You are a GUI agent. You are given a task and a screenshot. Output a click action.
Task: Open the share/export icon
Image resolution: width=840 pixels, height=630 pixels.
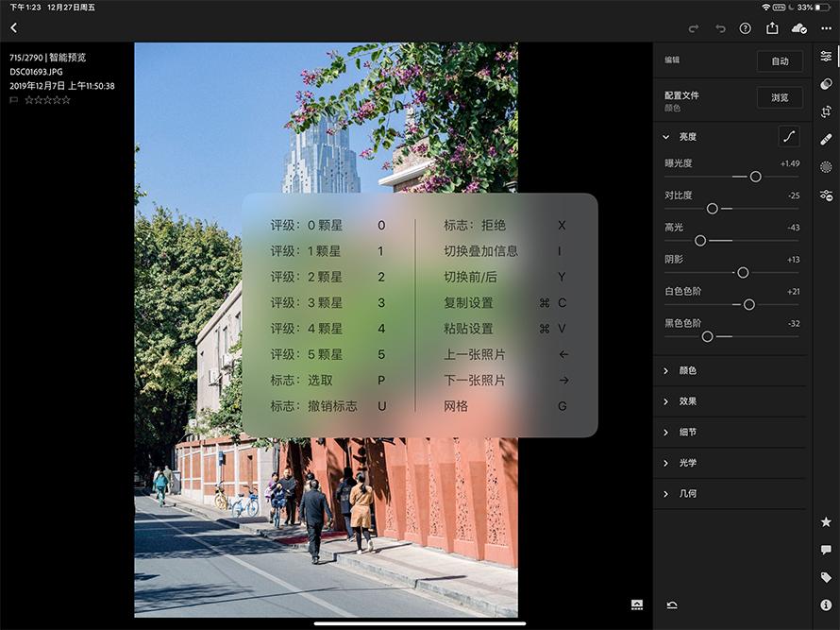click(772, 28)
